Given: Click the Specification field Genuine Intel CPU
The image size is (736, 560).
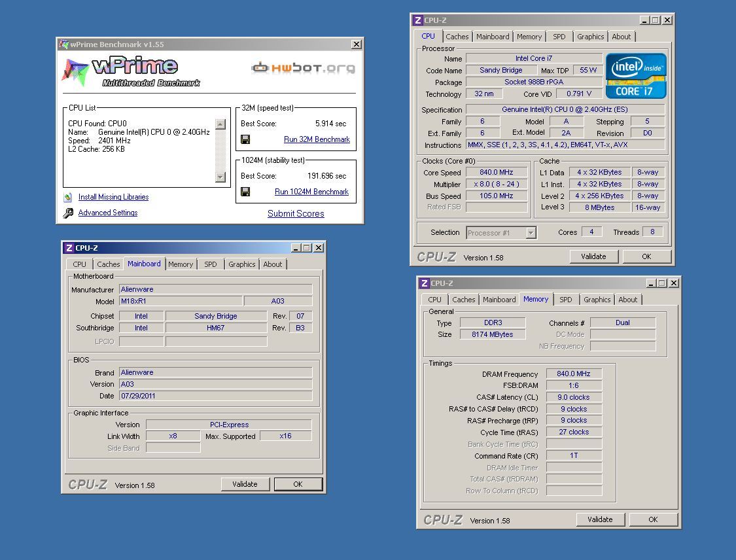Looking at the screenshot, I should (x=565, y=109).
